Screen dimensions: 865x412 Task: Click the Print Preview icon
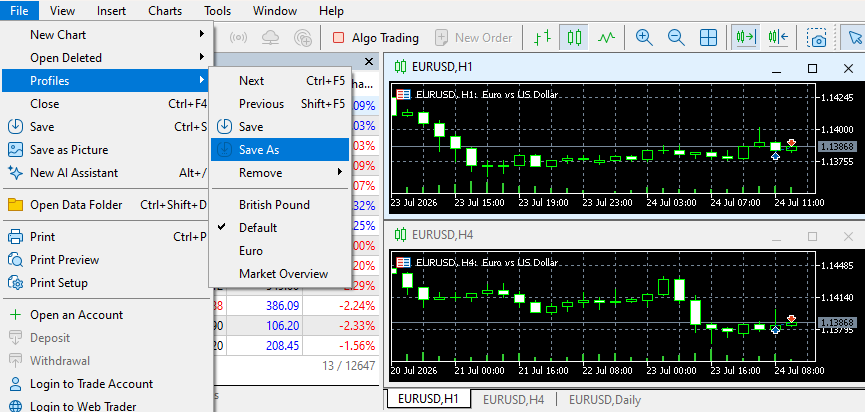pos(15,260)
